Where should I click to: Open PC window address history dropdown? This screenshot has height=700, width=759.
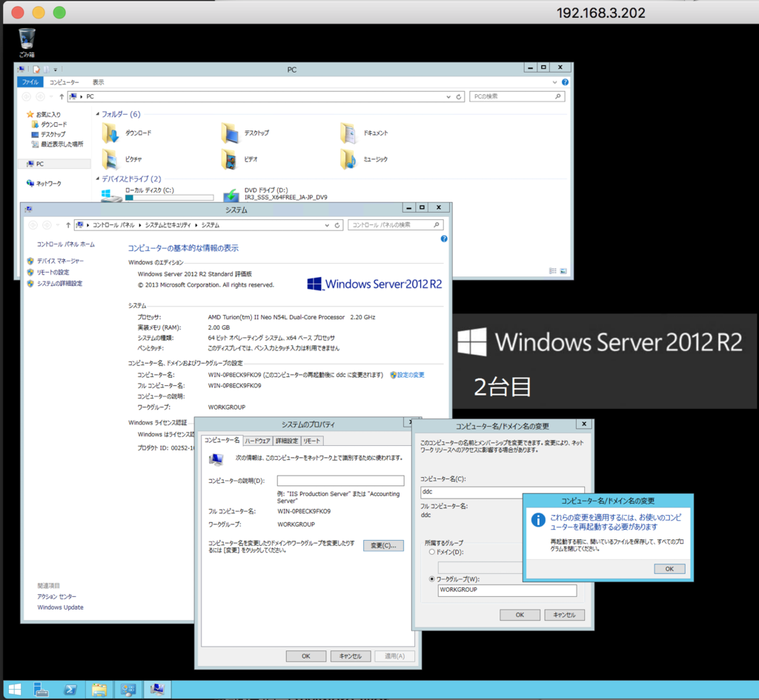[448, 97]
